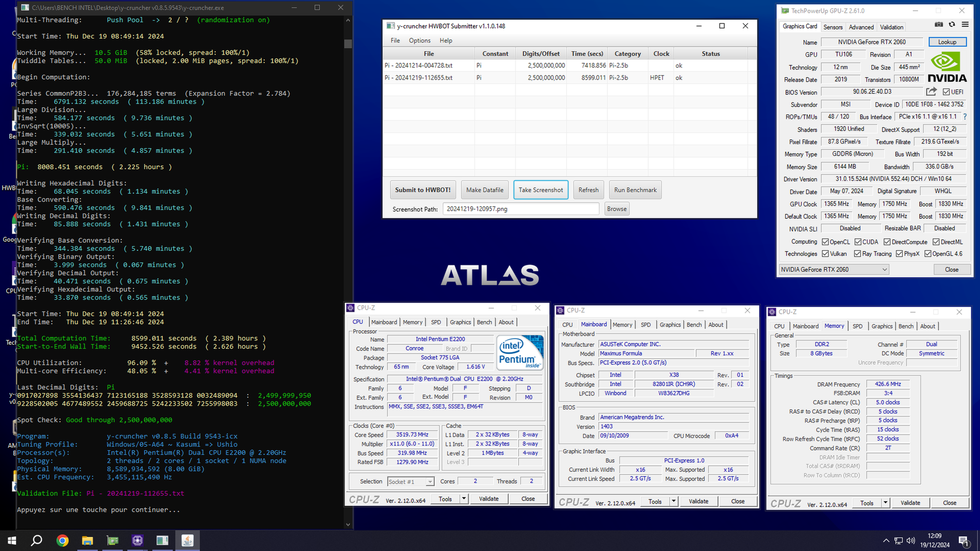Switch to the y-cruncher console taskbar icon
The width and height of the screenshot is (980, 551).
(162, 541)
